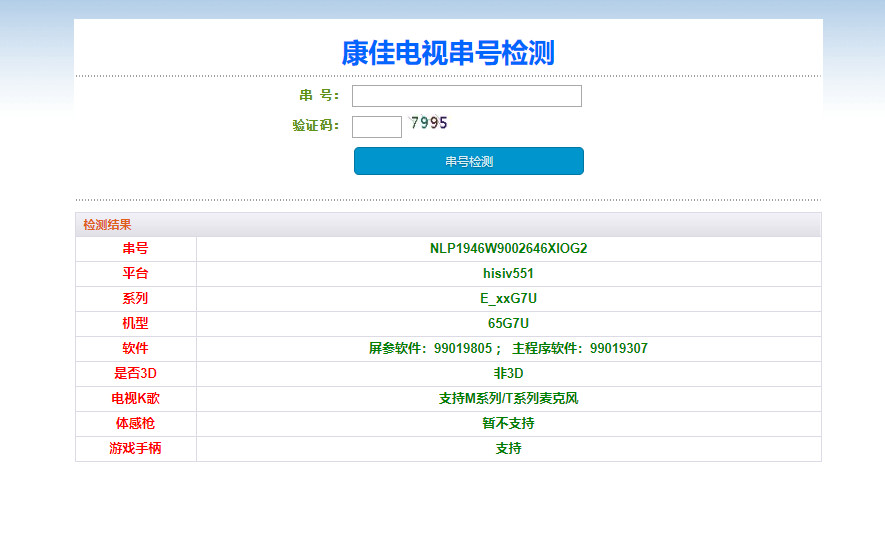Viewport: 885px width, 547px height.
Task: Click the 体感枪 row label
Action: tap(135, 423)
